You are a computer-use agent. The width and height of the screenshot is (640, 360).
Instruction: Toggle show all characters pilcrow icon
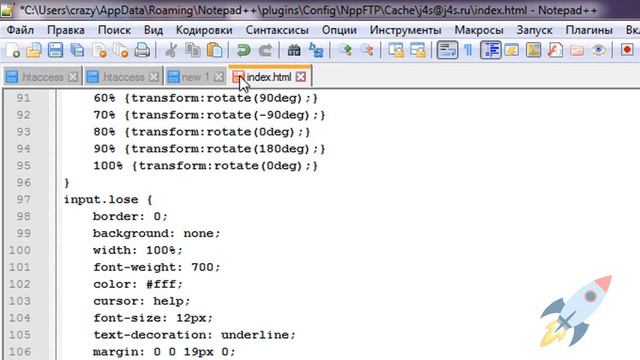[x=469, y=50]
